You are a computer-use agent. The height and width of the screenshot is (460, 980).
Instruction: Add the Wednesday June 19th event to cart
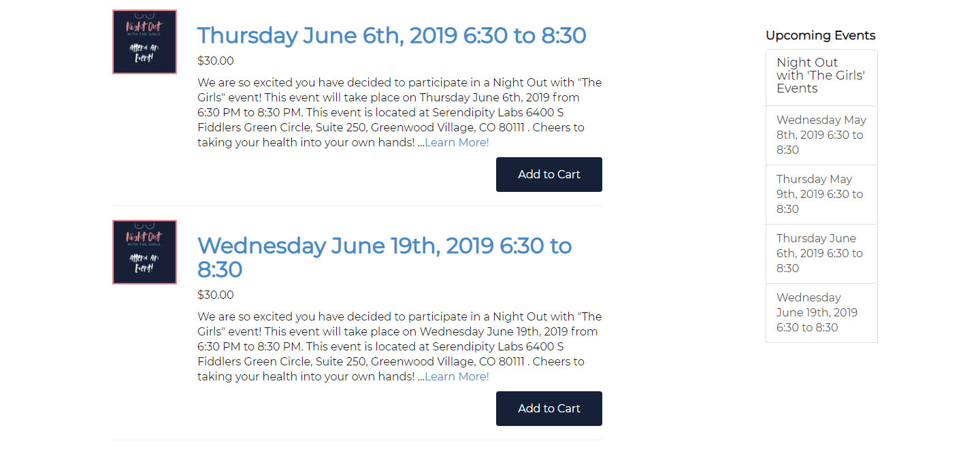coord(549,408)
